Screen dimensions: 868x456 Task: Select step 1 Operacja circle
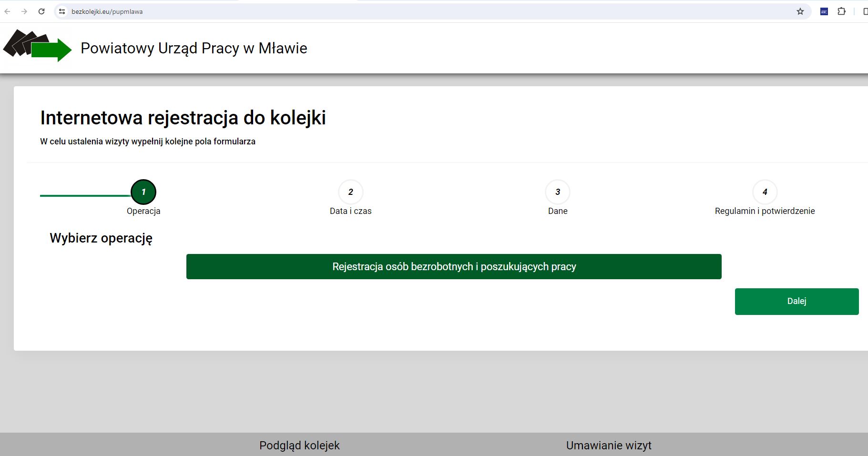tap(143, 192)
